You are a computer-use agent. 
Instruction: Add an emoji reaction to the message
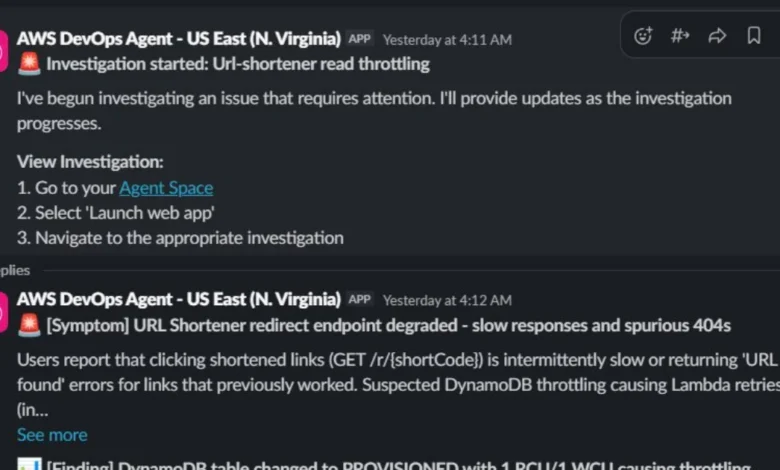(643, 36)
